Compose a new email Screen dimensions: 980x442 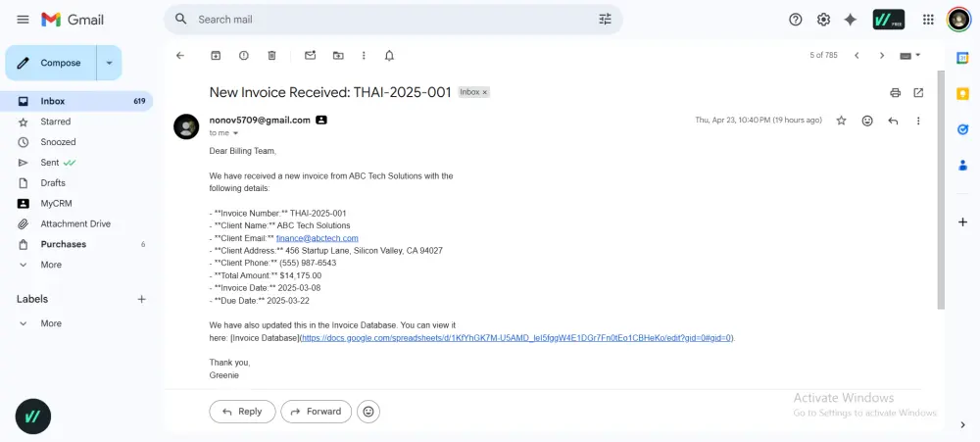tap(52, 63)
